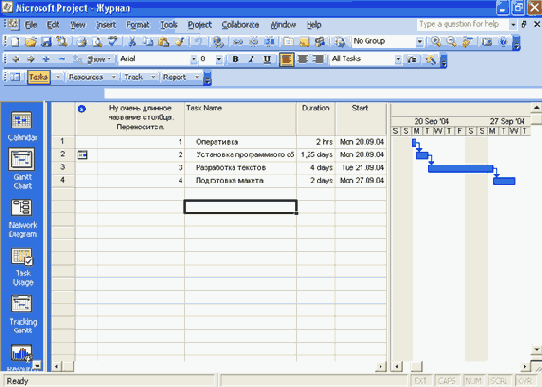Click the Print icon in standard toolbar

[82, 42]
